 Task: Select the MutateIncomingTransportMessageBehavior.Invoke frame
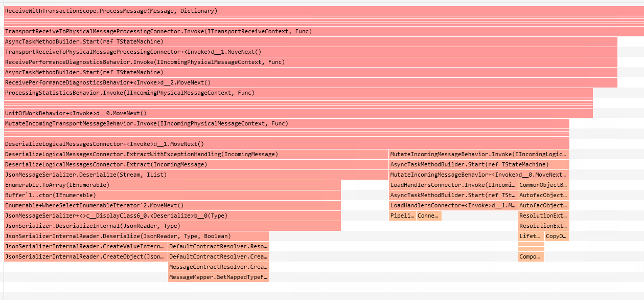286,123
